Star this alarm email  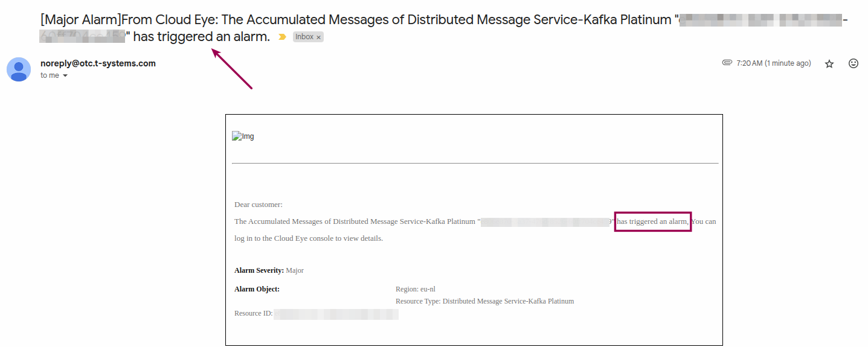tap(829, 64)
